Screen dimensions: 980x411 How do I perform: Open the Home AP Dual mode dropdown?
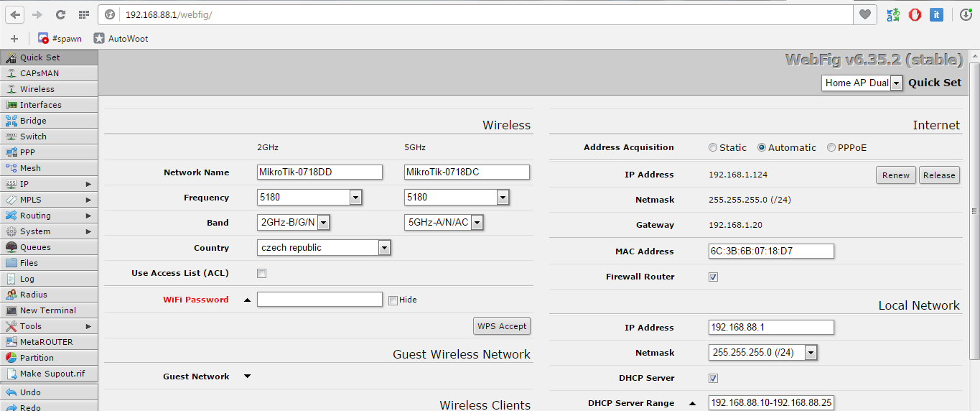[862, 83]
